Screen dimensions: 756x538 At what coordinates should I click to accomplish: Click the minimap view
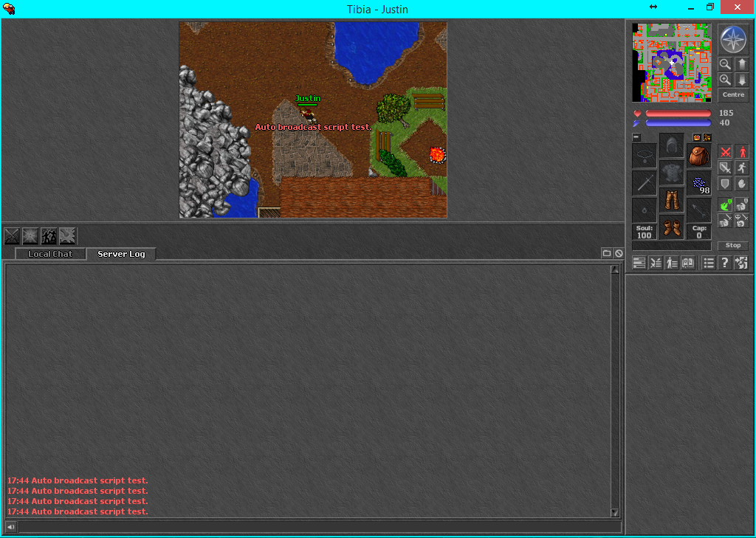672,63
